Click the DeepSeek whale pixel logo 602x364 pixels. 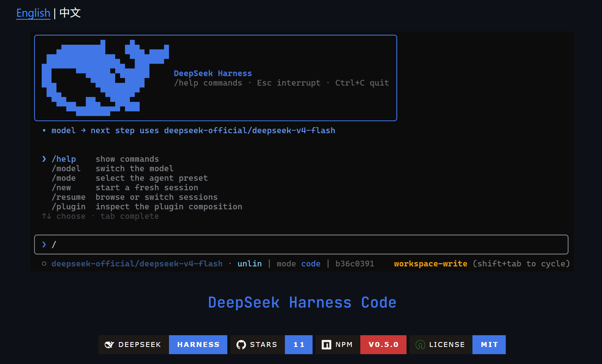[x=105, y=78]
